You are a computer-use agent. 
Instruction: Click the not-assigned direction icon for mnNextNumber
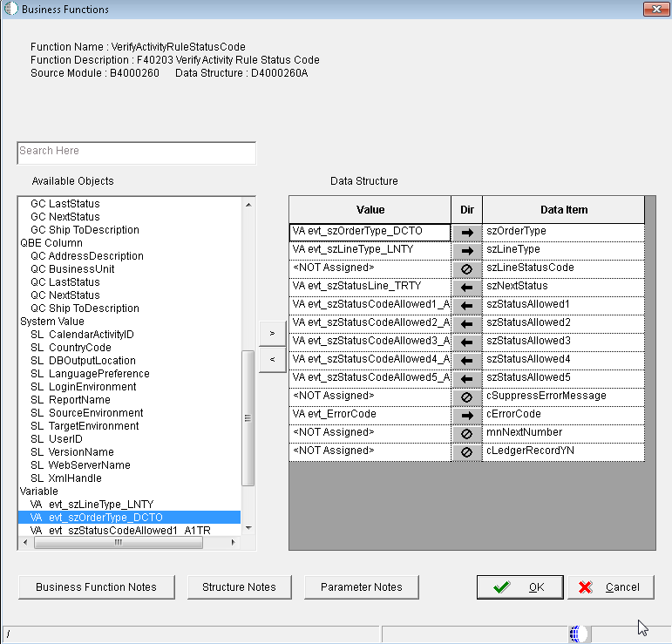coord(466,434)
